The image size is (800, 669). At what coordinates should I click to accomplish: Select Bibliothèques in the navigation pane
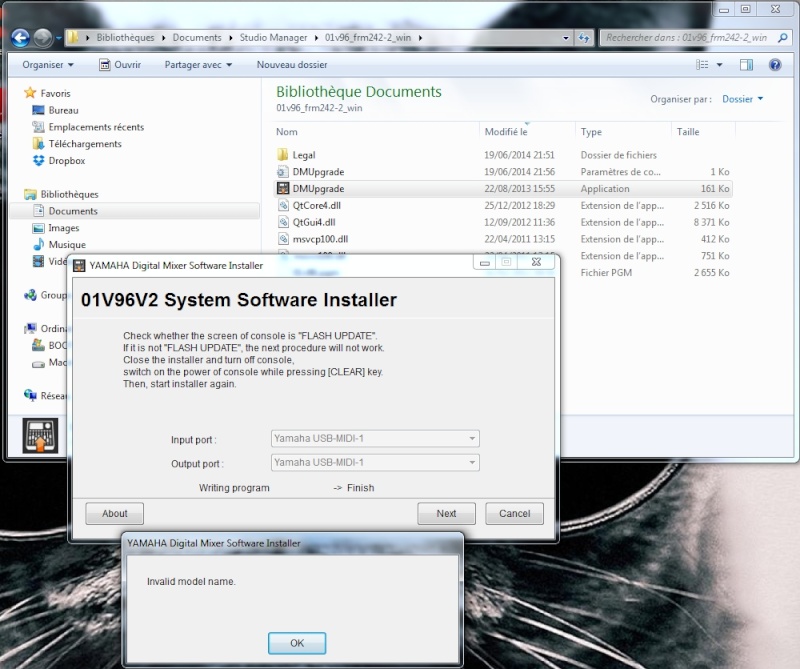tap(69, 194)
